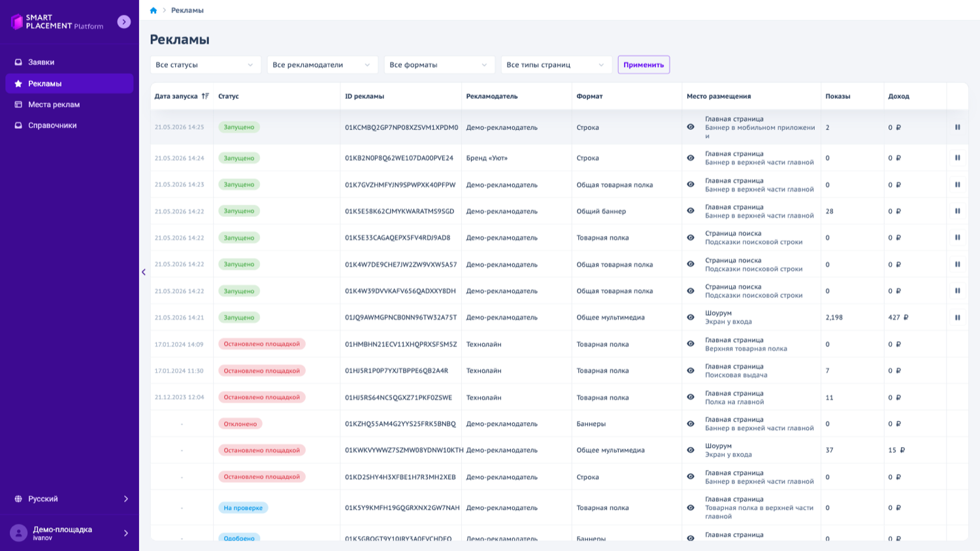
Task: View placement of ad 01HMBHN21ECV11XHQPRXSFSM5Z
Action: 691,344
